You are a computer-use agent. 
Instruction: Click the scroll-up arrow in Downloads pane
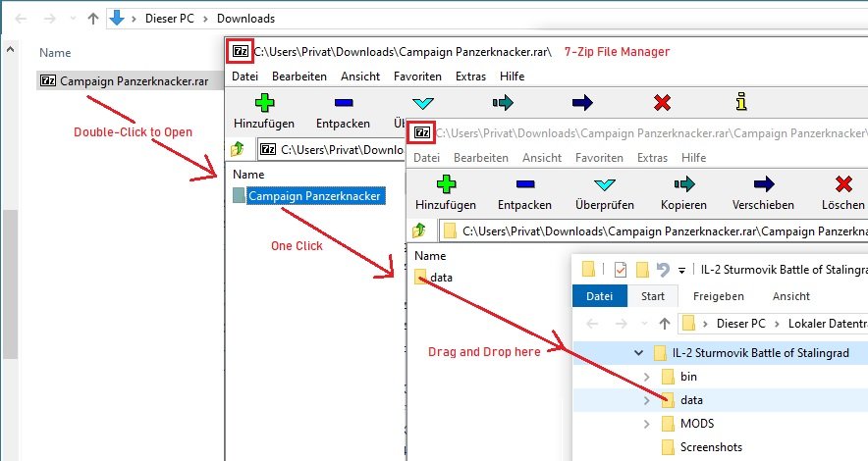coord(10,49)
